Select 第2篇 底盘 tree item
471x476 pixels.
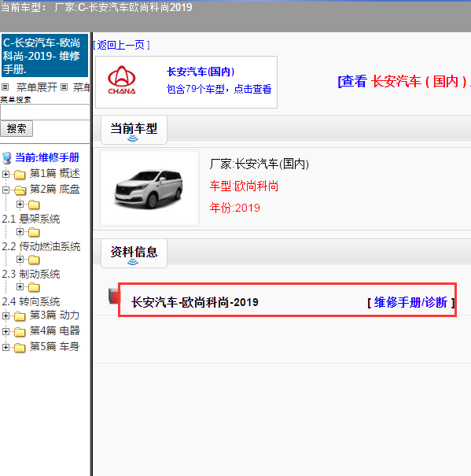click(54, 190)
